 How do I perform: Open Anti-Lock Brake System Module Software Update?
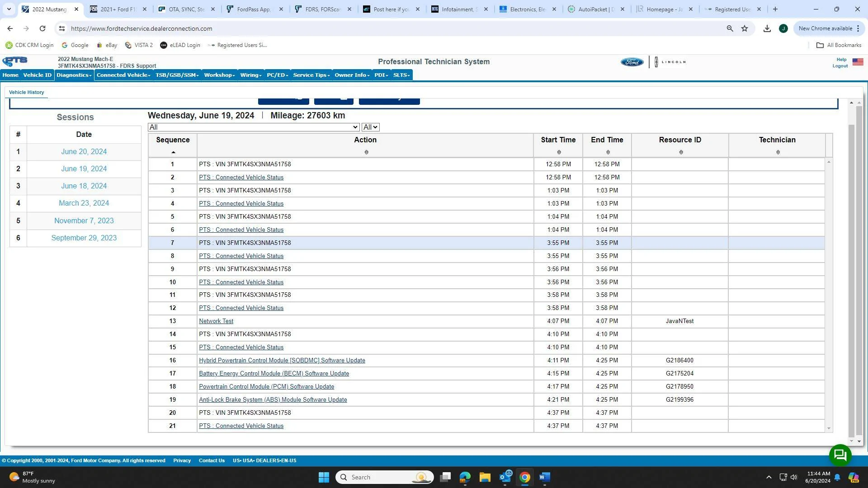point(273,400)
